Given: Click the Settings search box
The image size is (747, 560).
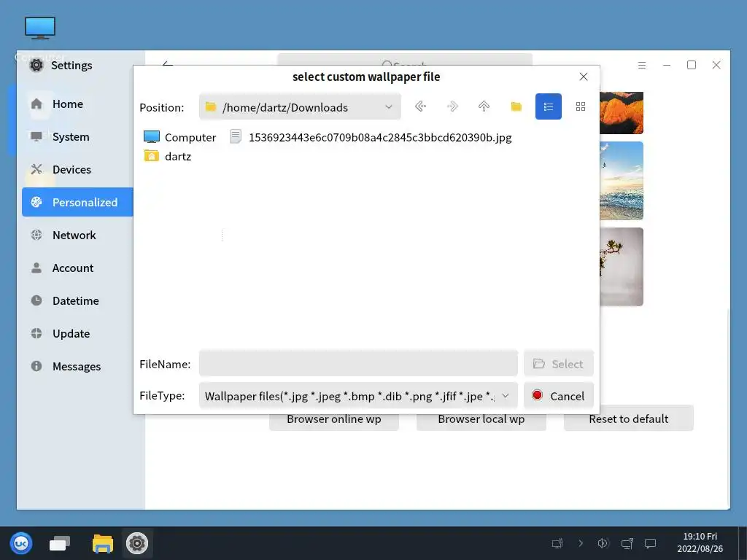Looking at the screenshot, I should click(x=405, y=60).
